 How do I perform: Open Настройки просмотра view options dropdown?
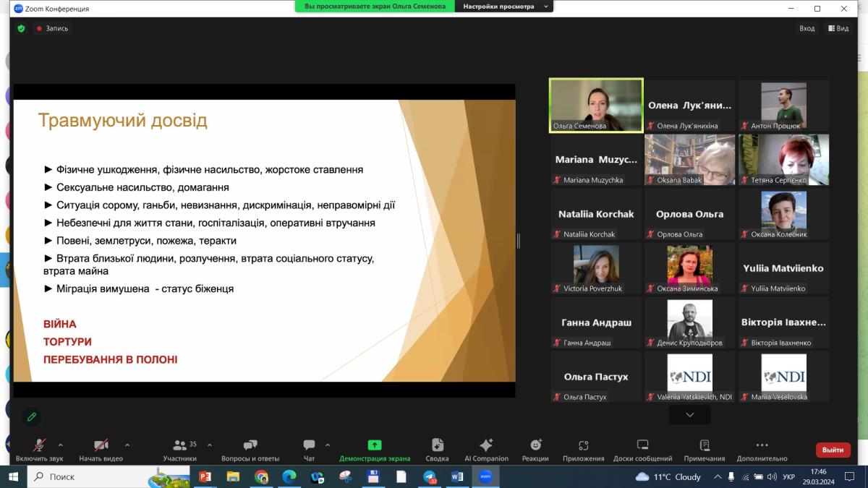pos(504,7)
